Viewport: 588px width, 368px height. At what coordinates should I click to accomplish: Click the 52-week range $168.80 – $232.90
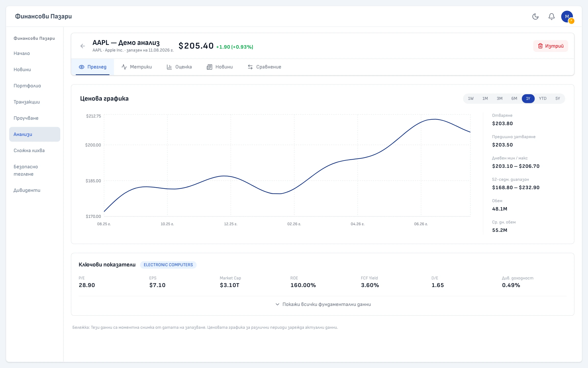click(x=516, y=187)
